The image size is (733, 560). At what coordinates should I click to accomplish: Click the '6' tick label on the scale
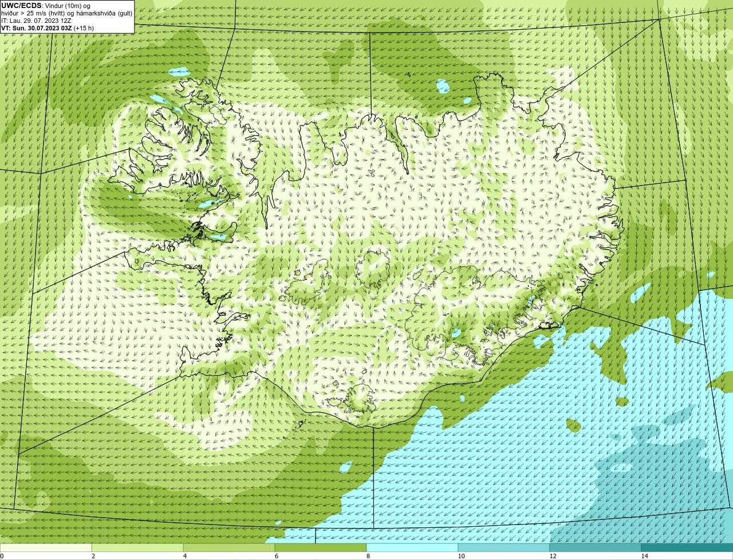pyautogui.click(x=277, y=556)
